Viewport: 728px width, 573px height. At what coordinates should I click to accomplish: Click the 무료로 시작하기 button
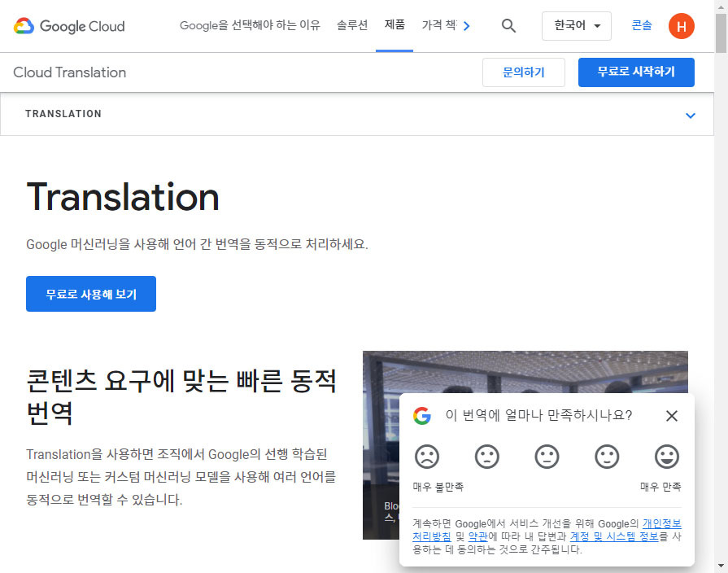pyautogui.click(x=636, y=72)
